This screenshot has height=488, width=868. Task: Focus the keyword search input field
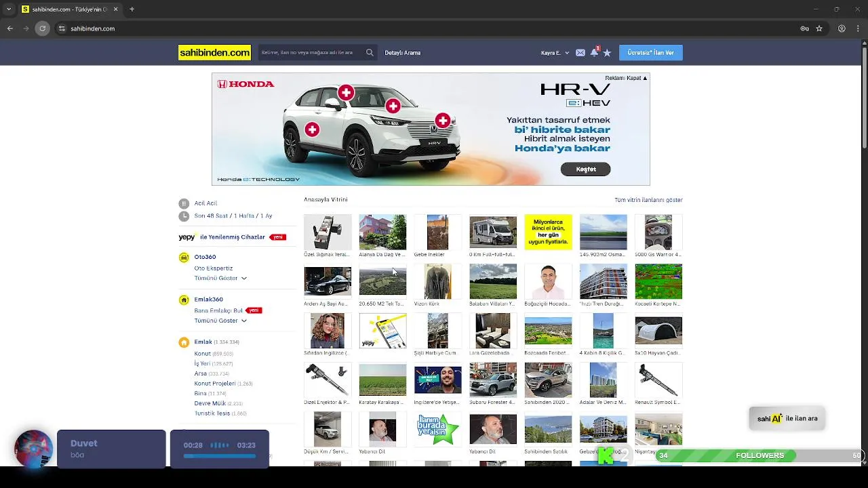(310, 52)
